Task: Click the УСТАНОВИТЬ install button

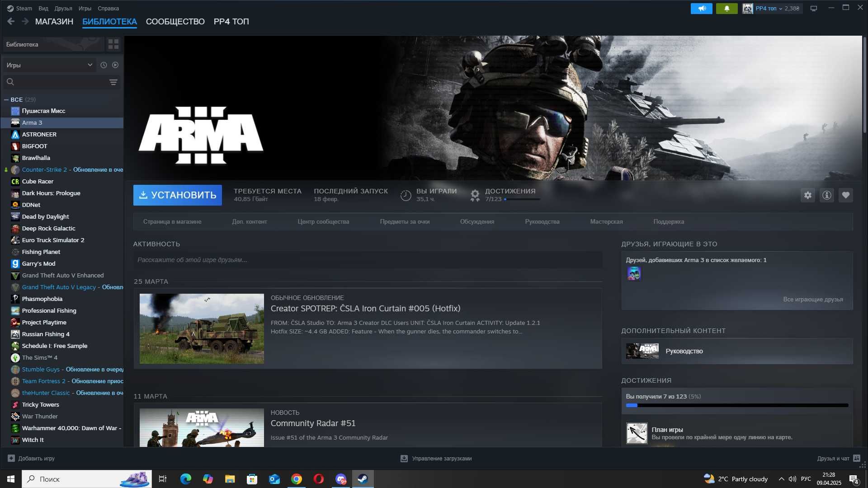Action: point(178,195)
